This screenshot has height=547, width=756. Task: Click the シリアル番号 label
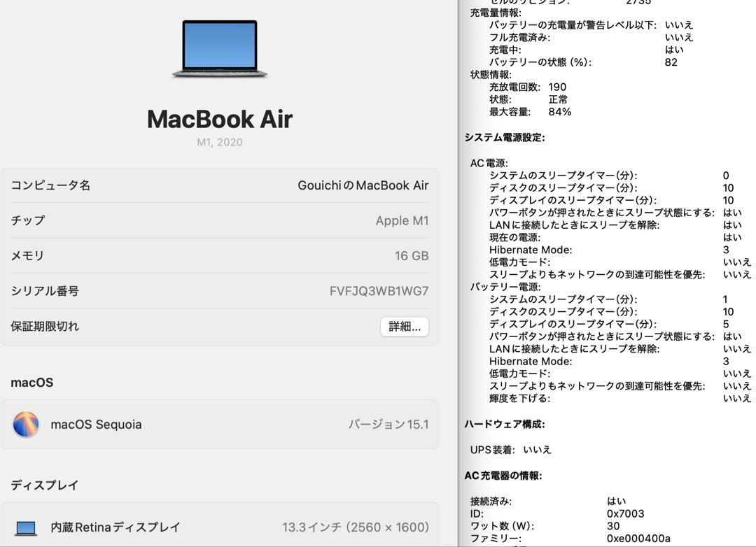coord(45,291)
